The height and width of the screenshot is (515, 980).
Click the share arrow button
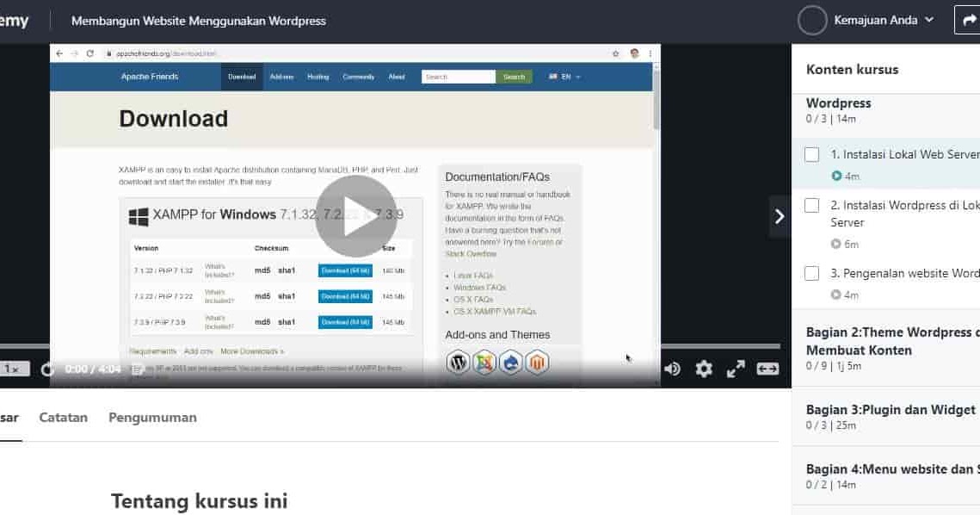(x=967, y=20)
